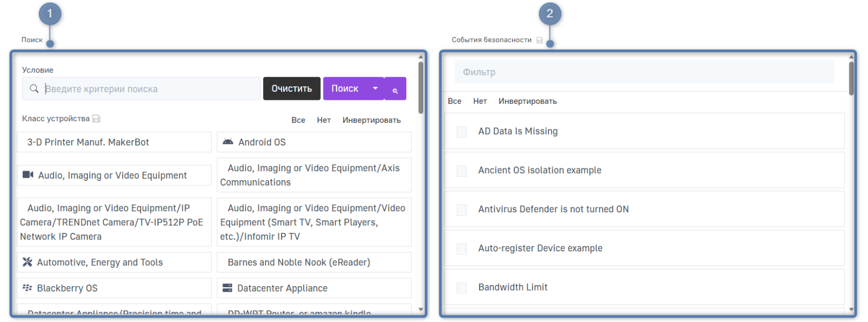Toggle the Ancient OS isolation example checkbox

462,171
